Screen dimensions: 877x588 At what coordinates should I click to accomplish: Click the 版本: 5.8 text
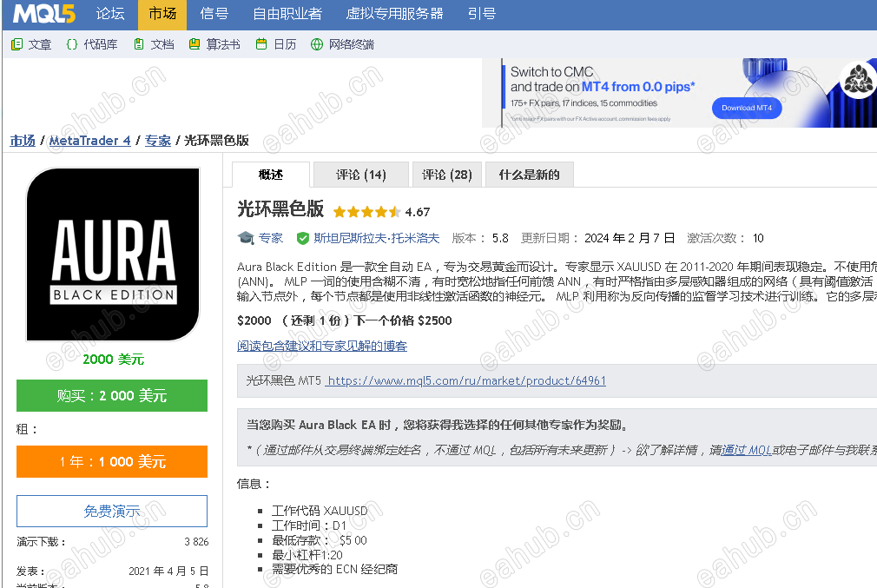click(x=480, y=238)
